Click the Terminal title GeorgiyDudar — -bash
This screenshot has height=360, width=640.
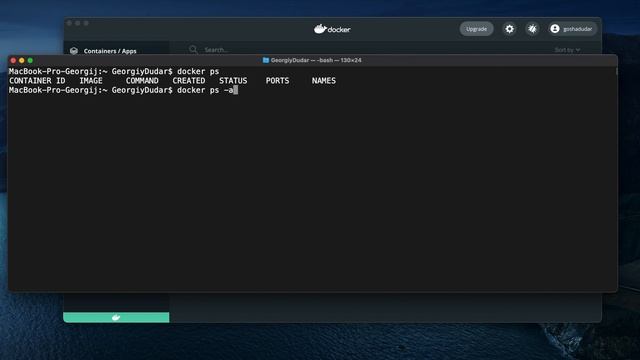(x=316, y=60)
